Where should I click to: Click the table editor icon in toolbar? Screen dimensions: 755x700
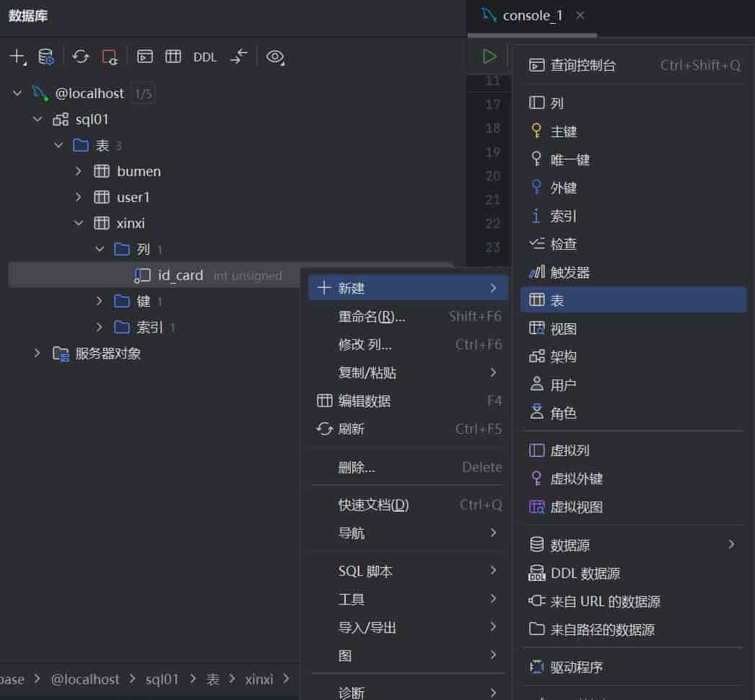[173, 57]
